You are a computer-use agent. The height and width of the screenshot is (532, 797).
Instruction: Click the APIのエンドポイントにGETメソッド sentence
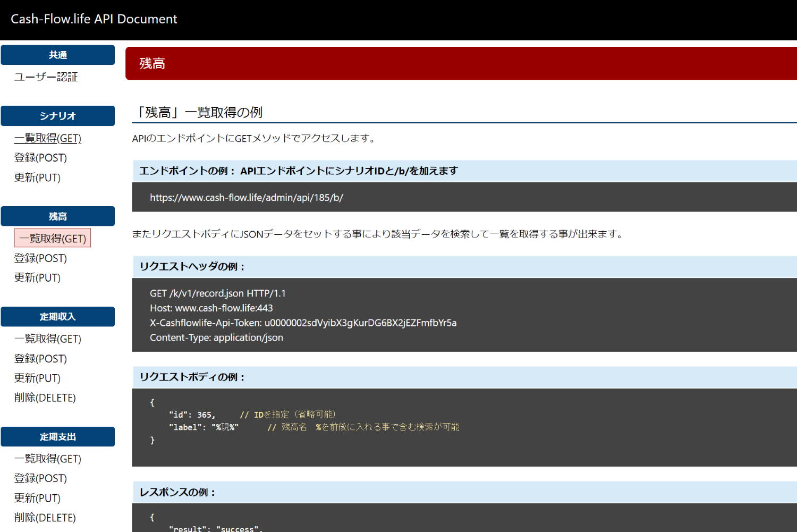(255, 139)
